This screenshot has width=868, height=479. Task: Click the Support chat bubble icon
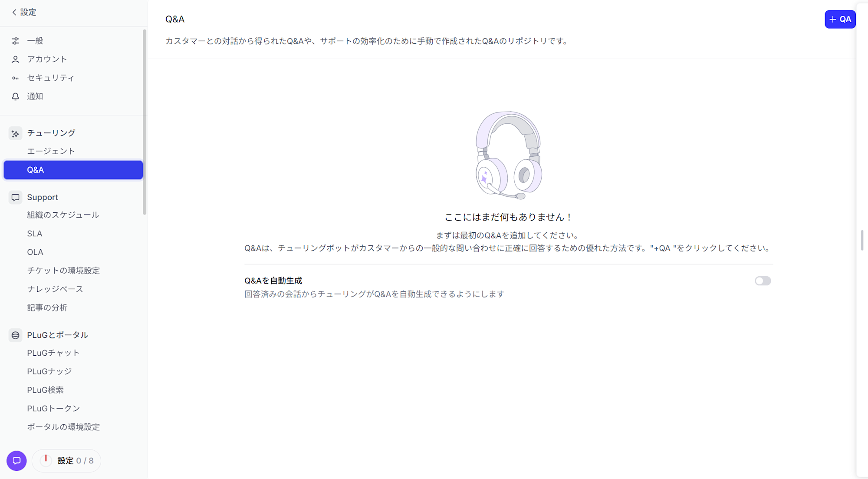[15, 197]
